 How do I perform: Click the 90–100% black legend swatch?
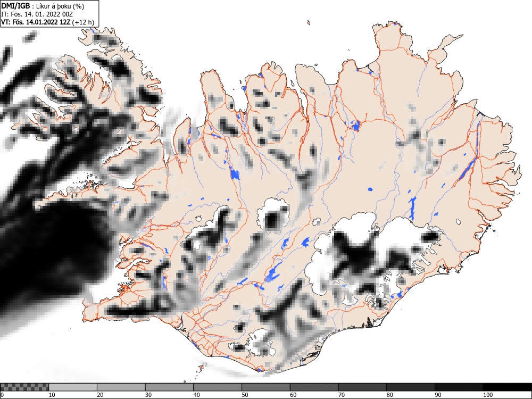[x=459, y=387]
